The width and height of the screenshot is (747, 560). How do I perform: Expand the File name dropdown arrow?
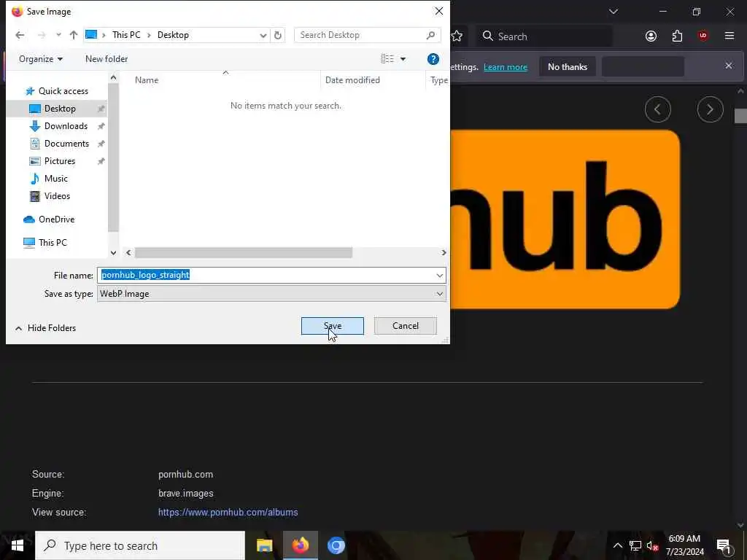pyautogui.click(x=439, y=275)
